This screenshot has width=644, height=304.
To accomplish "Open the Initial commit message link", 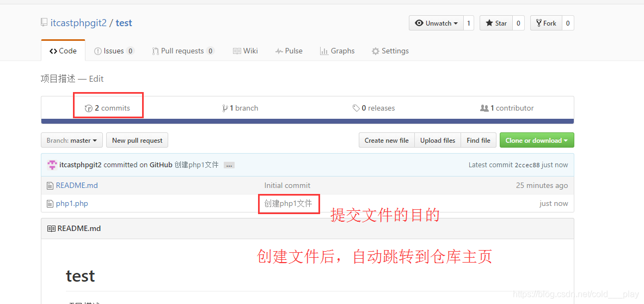I will click(x=287, y=185).
